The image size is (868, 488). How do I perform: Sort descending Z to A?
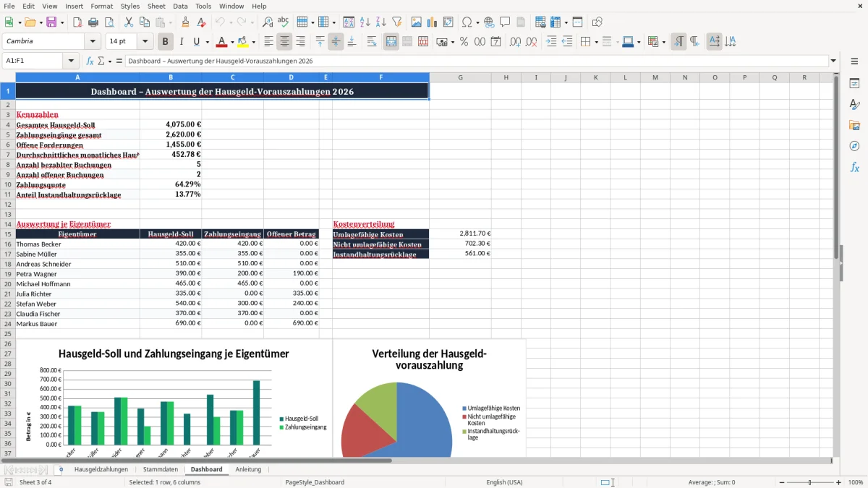pos(381,22)
